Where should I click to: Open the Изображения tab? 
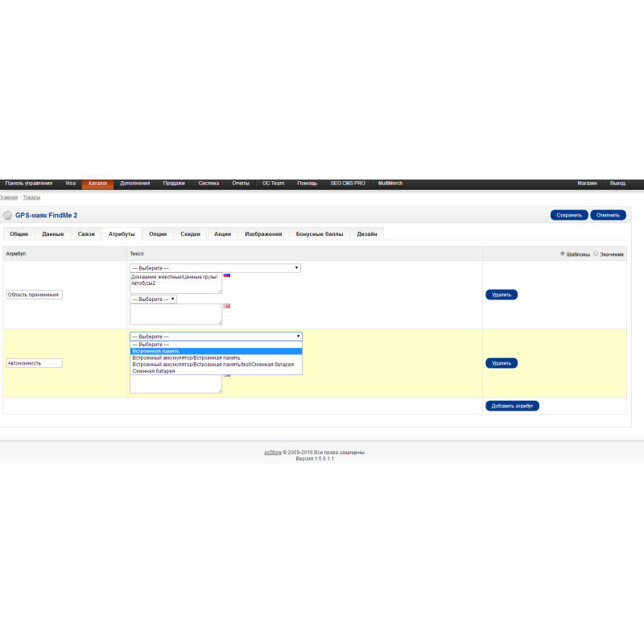(x=263, y=234)
